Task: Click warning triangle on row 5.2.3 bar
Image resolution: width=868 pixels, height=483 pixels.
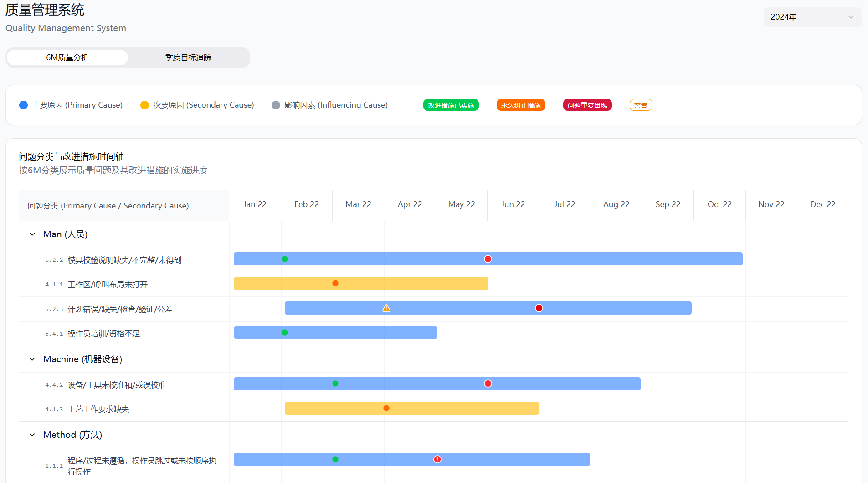Action: point(386,308)
